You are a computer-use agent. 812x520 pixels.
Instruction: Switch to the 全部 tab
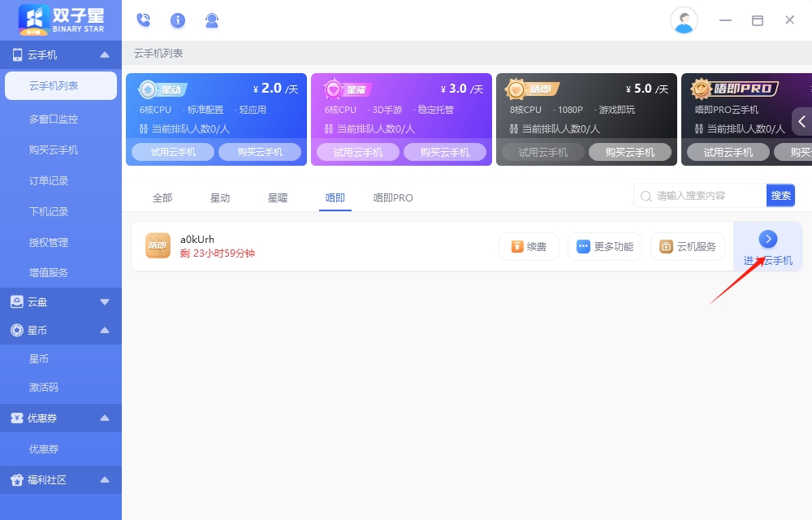coord(161,197)
